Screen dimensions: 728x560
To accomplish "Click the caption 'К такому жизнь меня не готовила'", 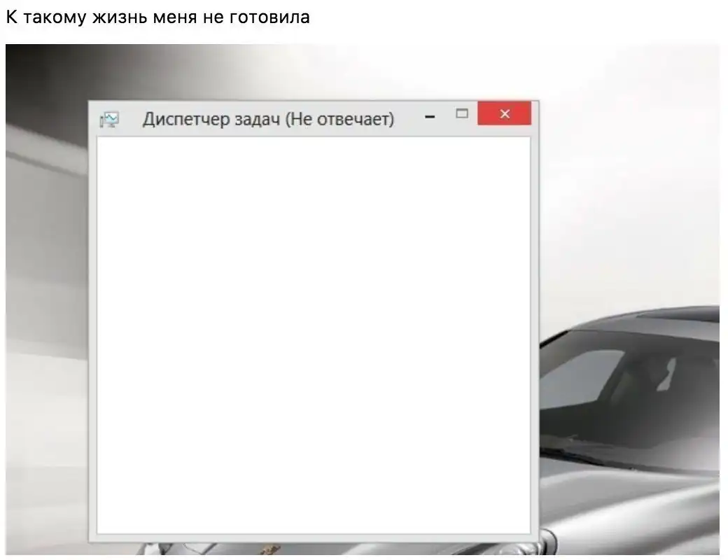I will pyautogui.click(x=157, y=17).
